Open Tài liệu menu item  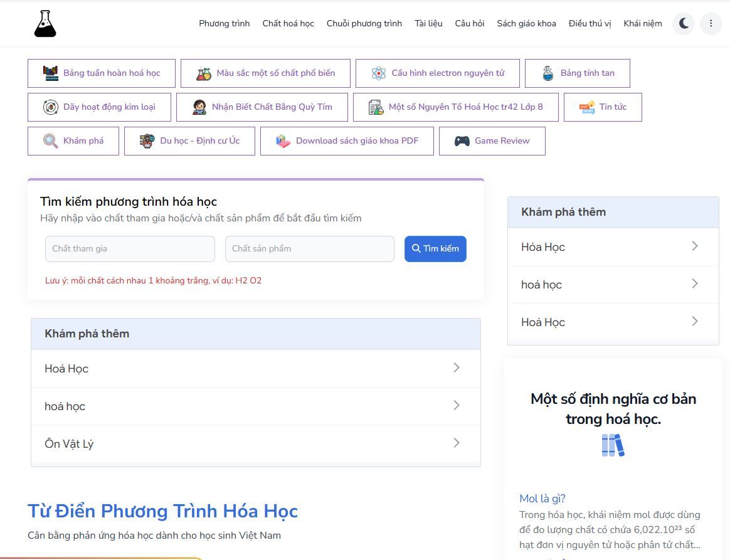click(x=428, y=23)
